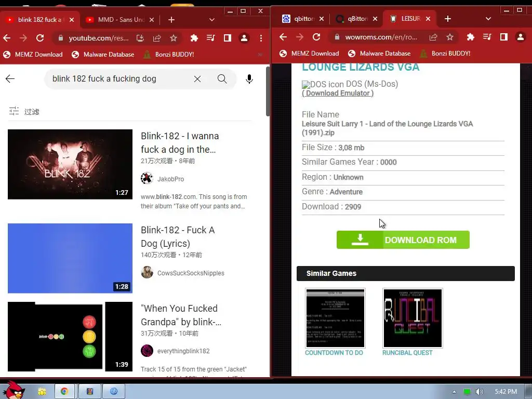Image resolution: width=532 pixels, height=399 pixels.
Task: Reload the wowroms page
Action: (316, 37)
